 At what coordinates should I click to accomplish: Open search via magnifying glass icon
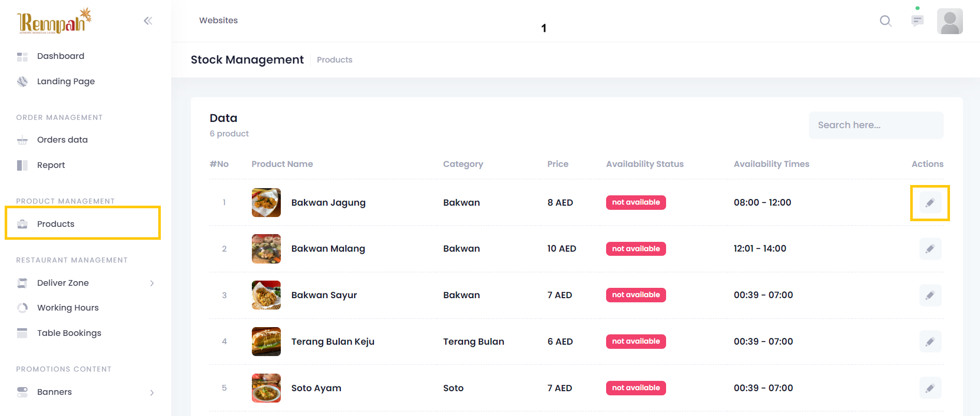click(x=885, y=21)
